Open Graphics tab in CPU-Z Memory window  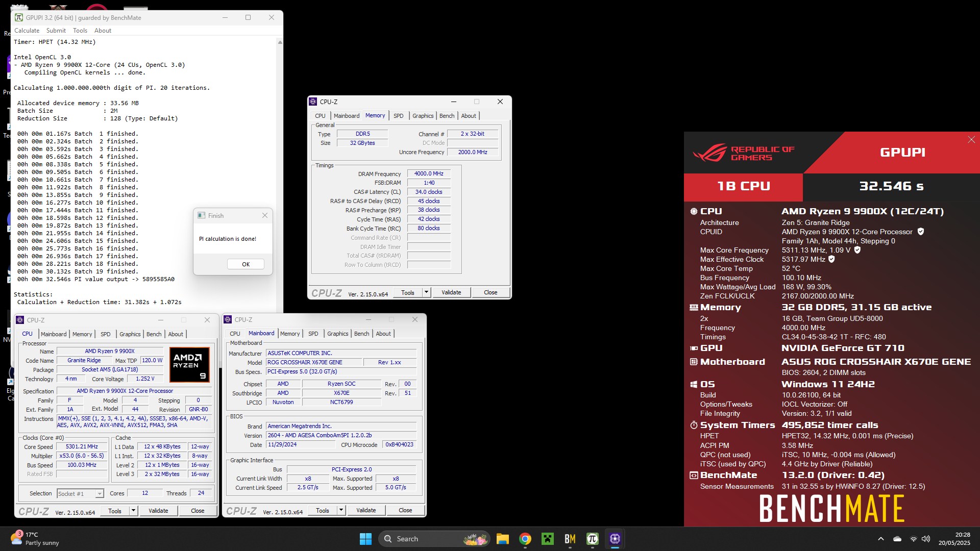(423, 116)
